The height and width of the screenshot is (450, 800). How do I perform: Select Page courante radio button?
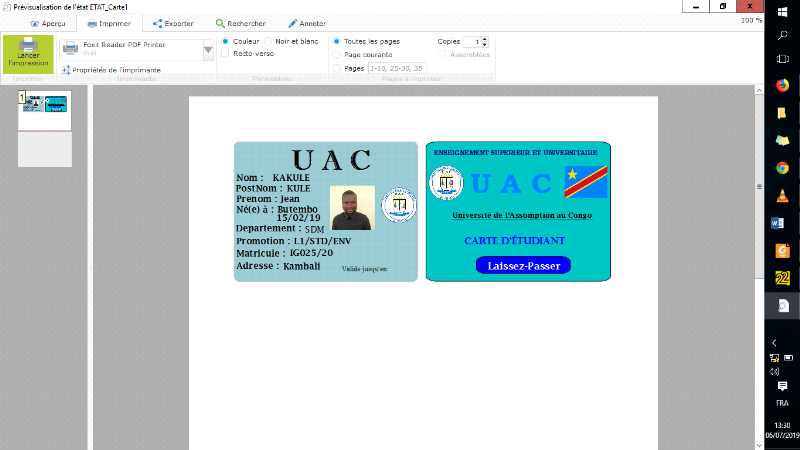tap(337, 55)
